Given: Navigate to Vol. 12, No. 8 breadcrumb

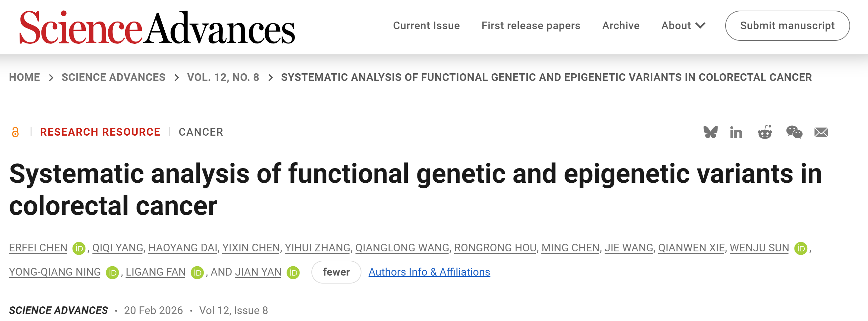Looking at the screenshot, I should tap(223, 77).
